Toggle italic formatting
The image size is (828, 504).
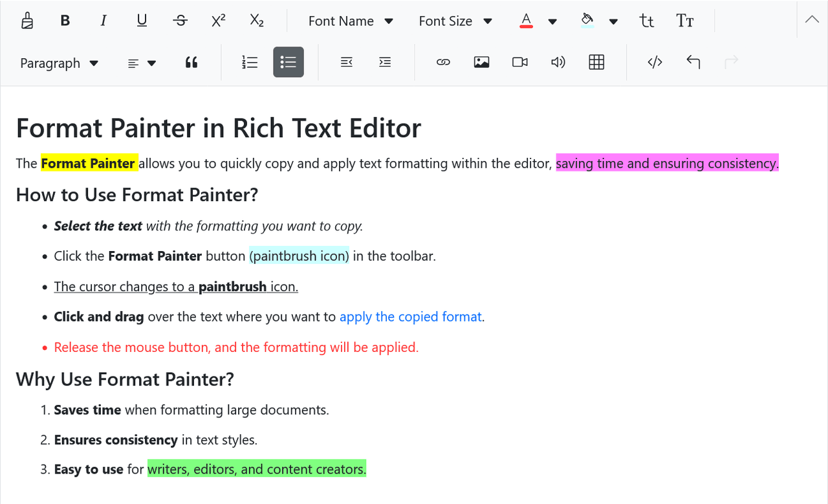pos(103,21)
